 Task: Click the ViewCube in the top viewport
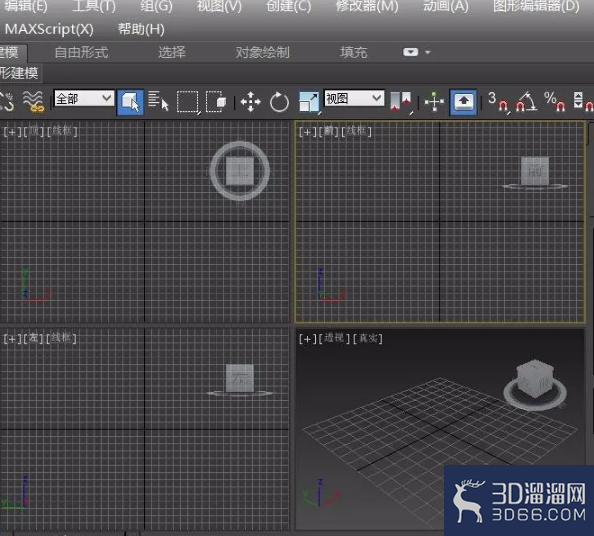pyautogui.click(x=240, y=171)
